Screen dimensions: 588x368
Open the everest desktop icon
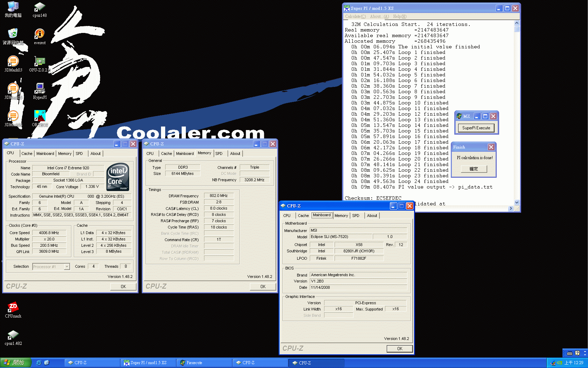pos(40,36)
